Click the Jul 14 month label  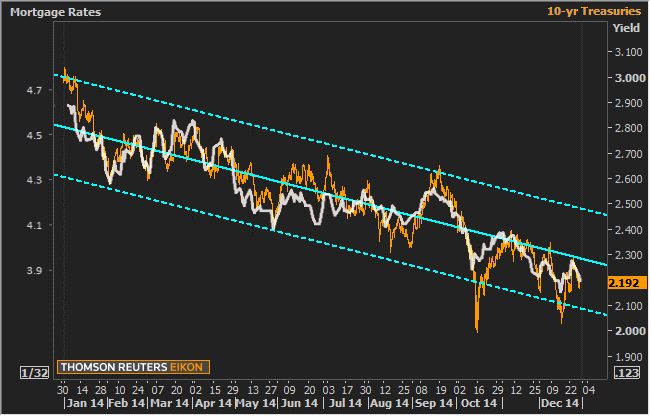pyautogui.click(x=345, y=404)
